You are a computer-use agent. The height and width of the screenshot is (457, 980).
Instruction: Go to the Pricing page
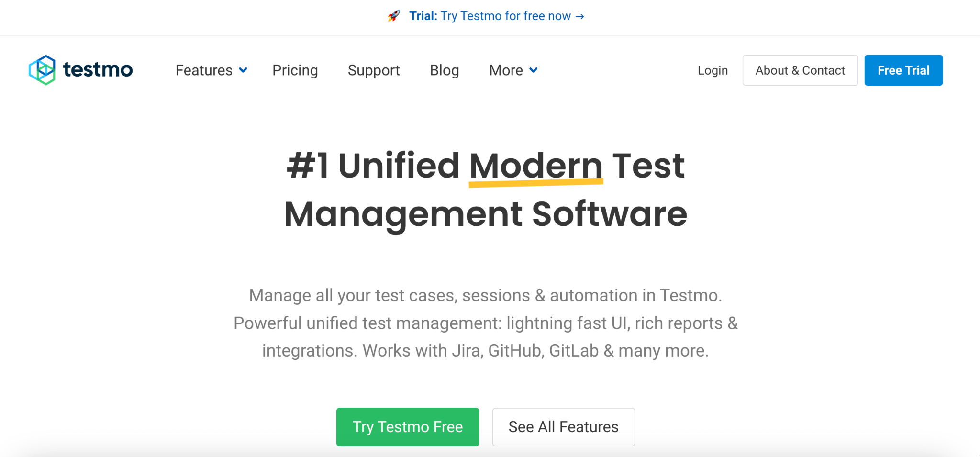[295, 70]
